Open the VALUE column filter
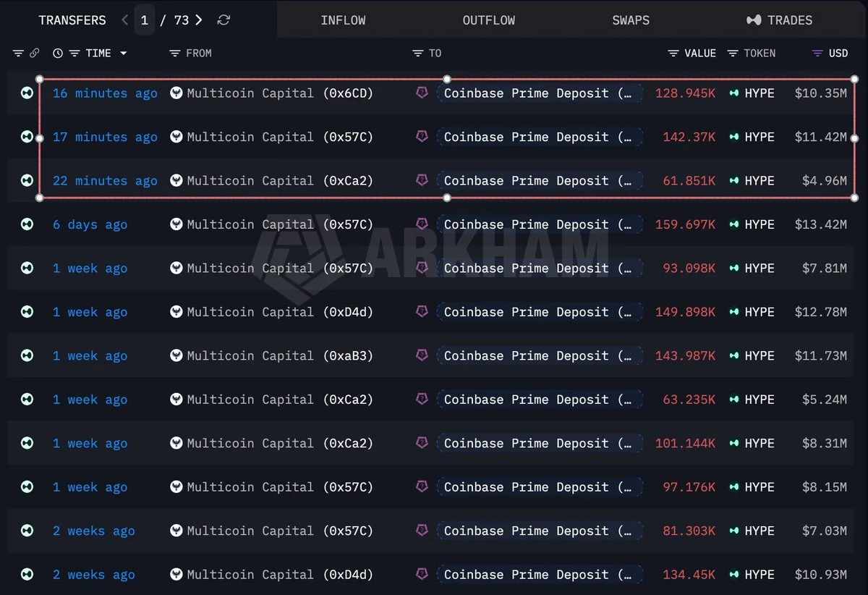The height and width of the screenshot is (595, 868). [673, 54]
